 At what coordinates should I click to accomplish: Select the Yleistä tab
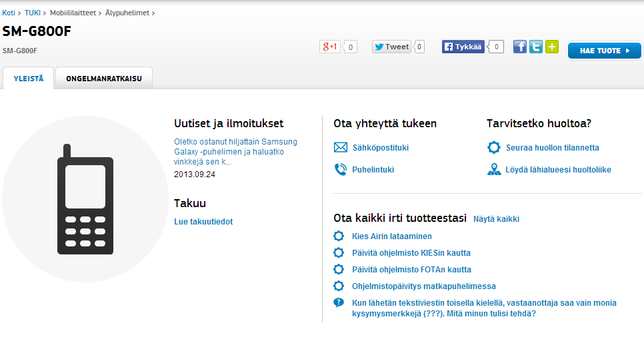tap(29, 79)
